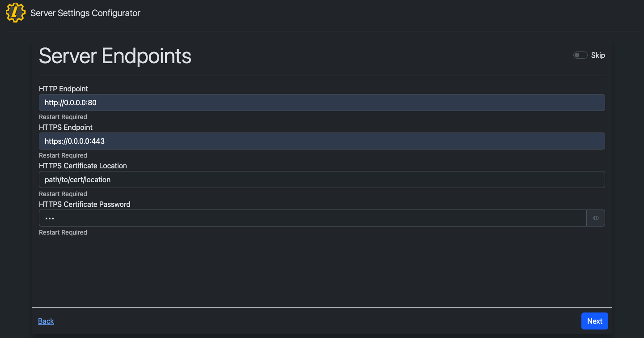The width and height of the screenshot is (644, 338).
Task: Click into HTTPS Certificate Password field
Action: tap(312, 218)
